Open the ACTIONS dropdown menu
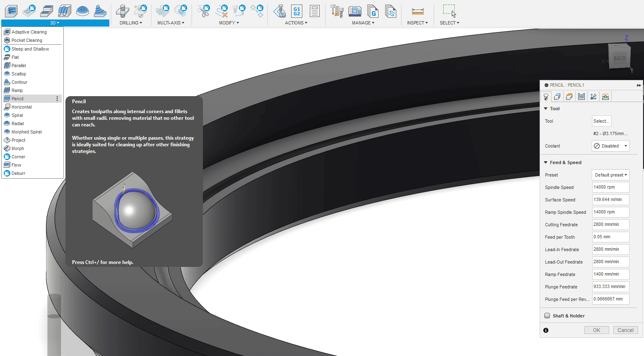 pyautogui.click(x=296, y=23)
